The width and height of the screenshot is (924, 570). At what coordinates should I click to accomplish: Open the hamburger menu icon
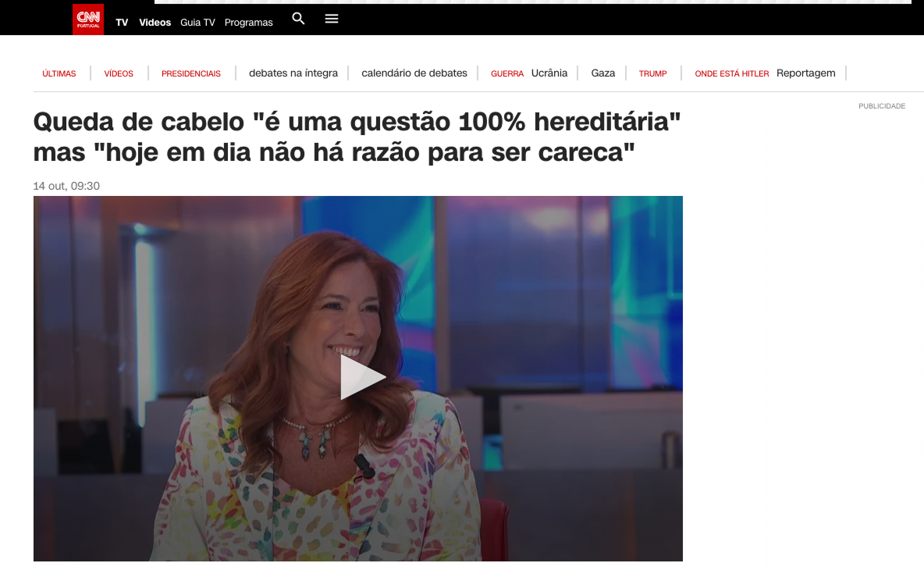click(x=332, y=19)
